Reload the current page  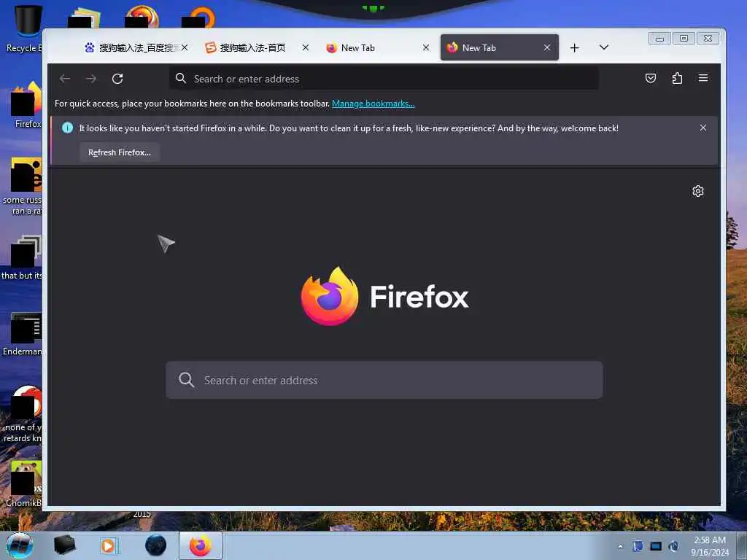pos(117,79)
